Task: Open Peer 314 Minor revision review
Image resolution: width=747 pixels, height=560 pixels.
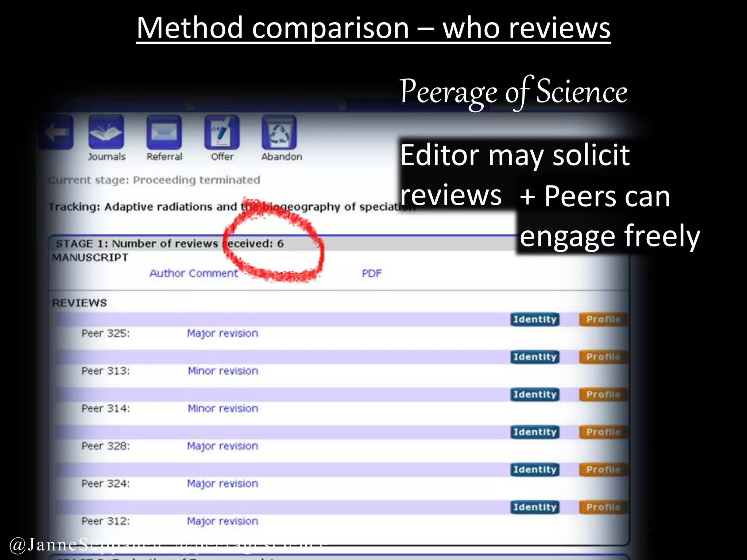Action: pyautogui.click(x=223, y=408)
